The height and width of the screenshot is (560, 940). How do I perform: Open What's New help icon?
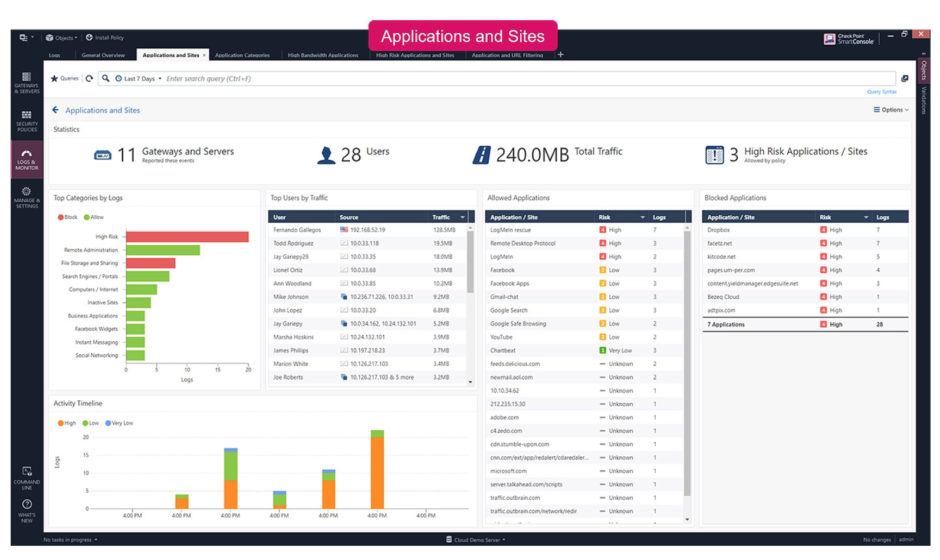point(27,511)
